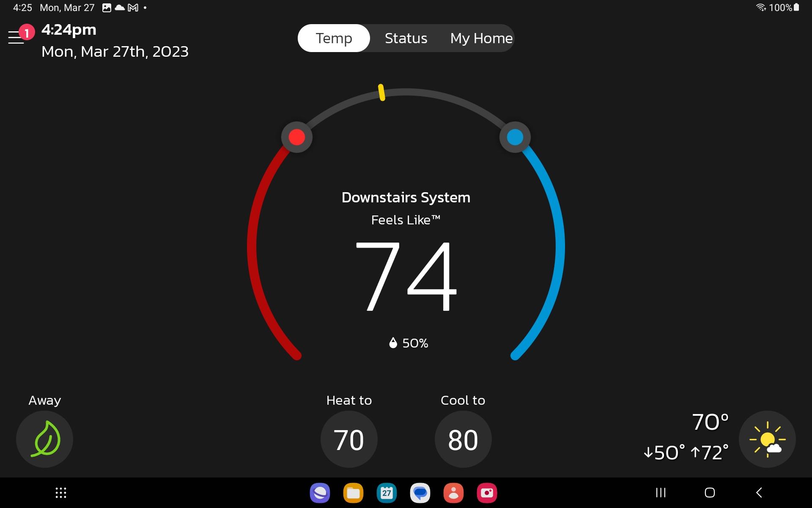Switch to the Temp tab
The height and width of the screenshot is (508, 812).
[334, 38]
